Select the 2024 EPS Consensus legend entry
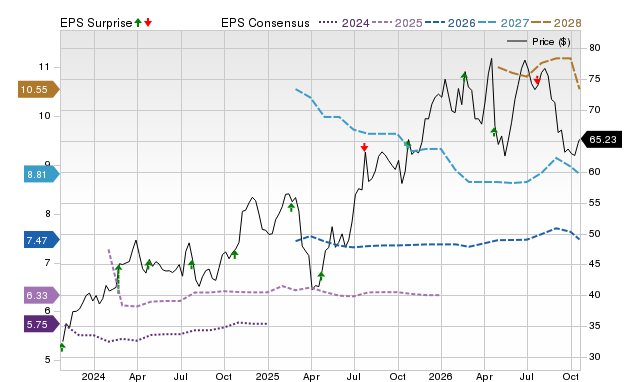The width and height of the screenshot is (640, 382). pyautogui.click(x=344, y=23)
